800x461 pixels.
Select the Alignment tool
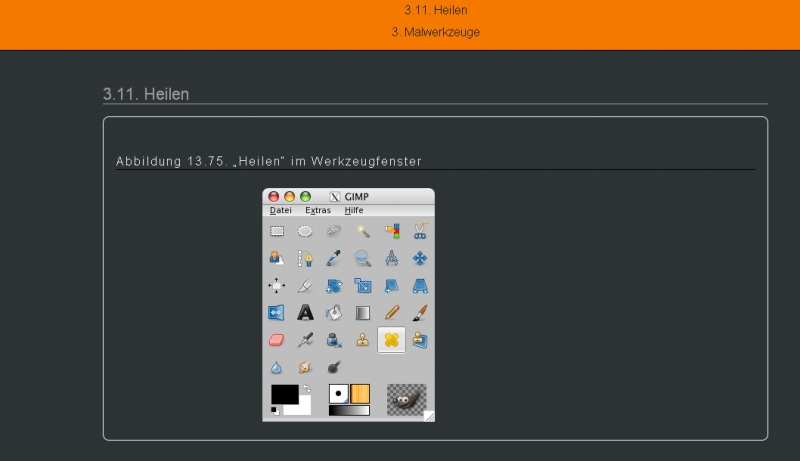click(277, 286)
